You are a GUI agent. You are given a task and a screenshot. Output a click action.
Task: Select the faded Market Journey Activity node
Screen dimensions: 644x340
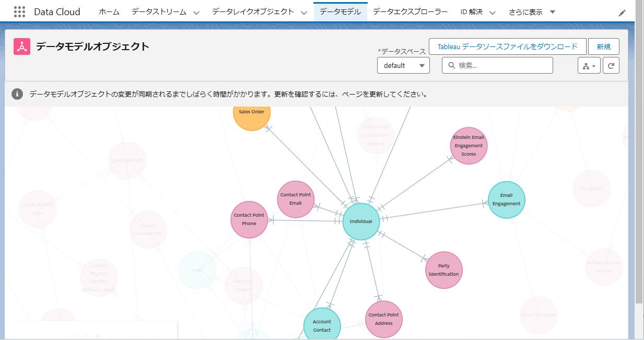pyautogui.click(x=604, y=267)
